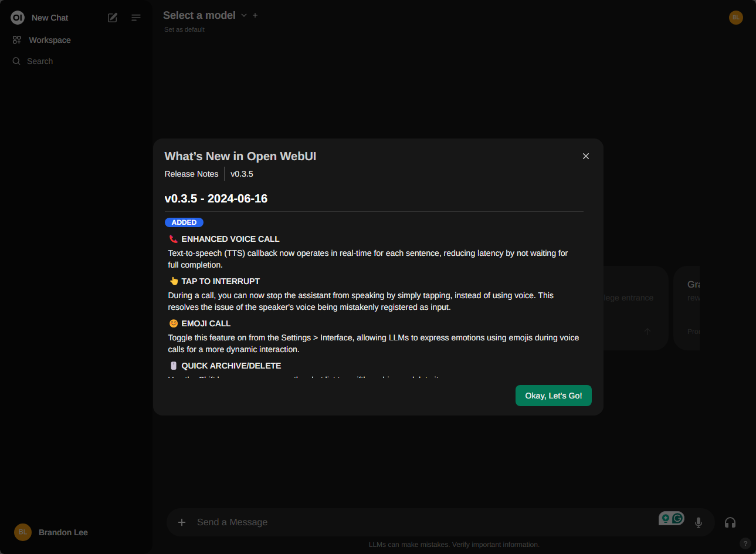Click the green extension icon in message bar

(x=666, y=518)
